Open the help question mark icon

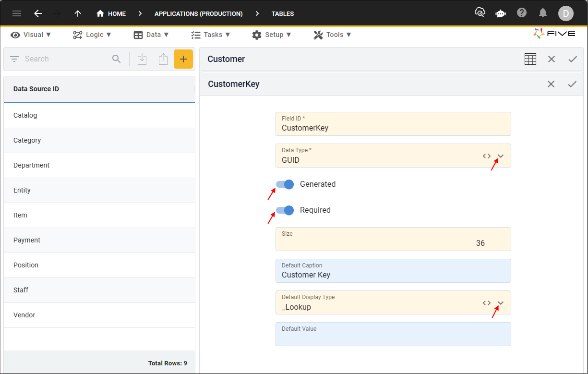tap(522, 13)
